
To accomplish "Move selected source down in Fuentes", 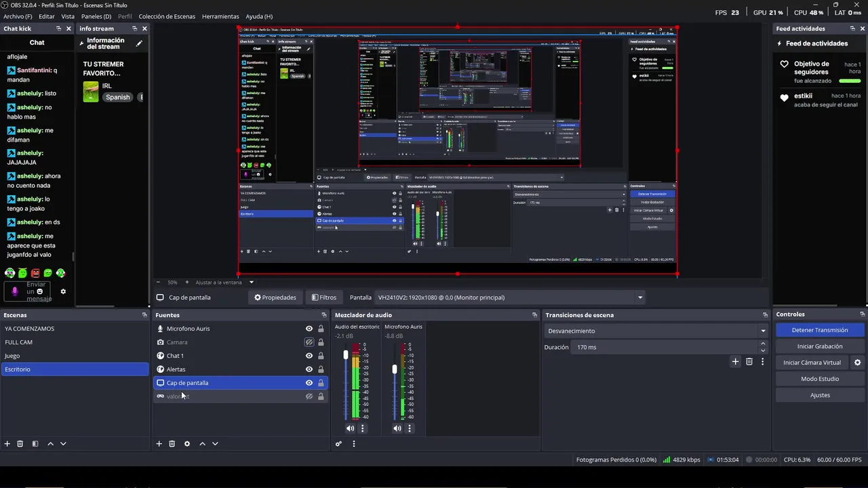I will (x=215, y=444).
